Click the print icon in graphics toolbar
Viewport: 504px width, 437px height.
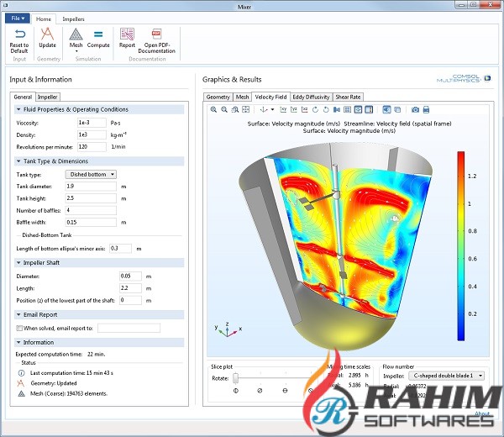(x=426, y=109)
